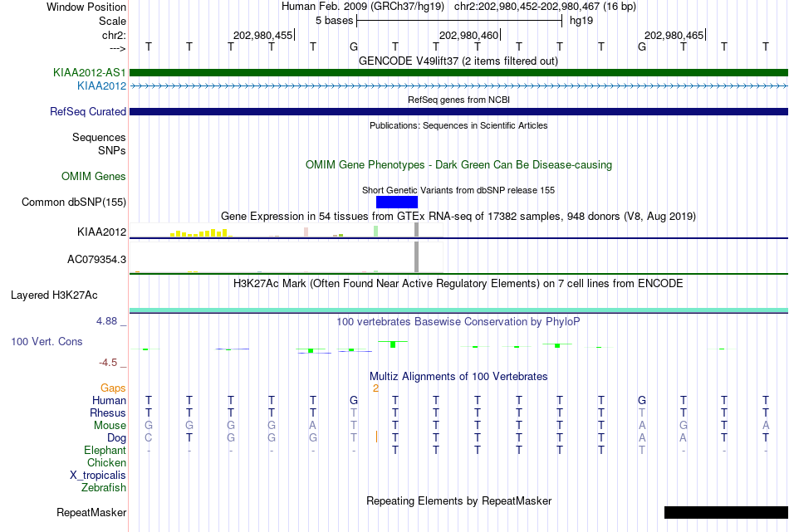
Task: Click the orange insertion mark in Dog row
Action: pyautogui.click(x=376, y=437)
